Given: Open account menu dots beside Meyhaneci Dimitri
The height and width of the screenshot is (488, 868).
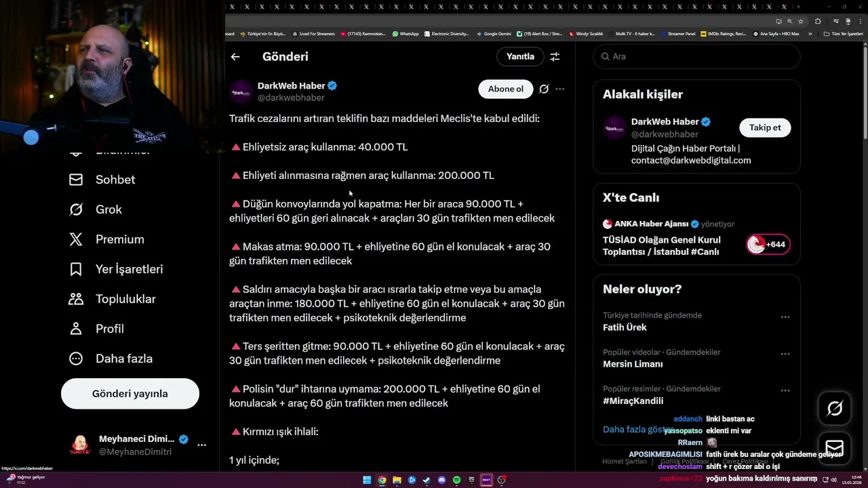Looking at the screenshot, I should [x=201, y=445].
